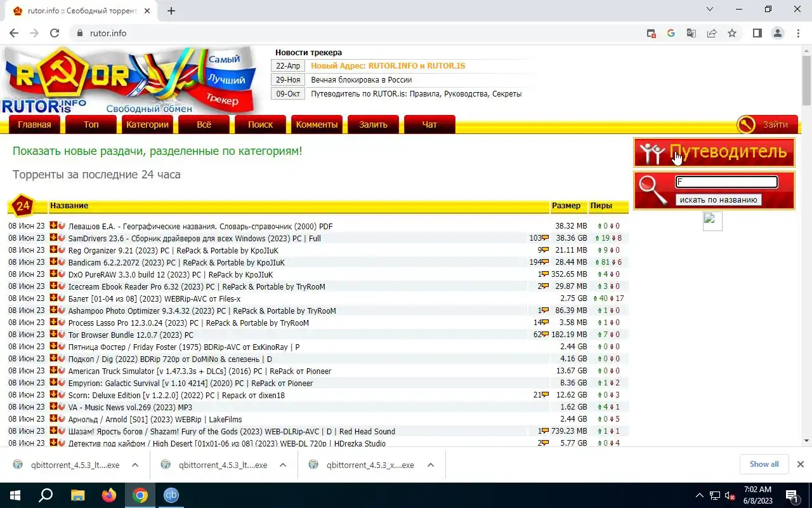Open comments icon for SamDrivers 23.6 row
Viewport: 812px width, 508px height.
(x=545, y=238)
